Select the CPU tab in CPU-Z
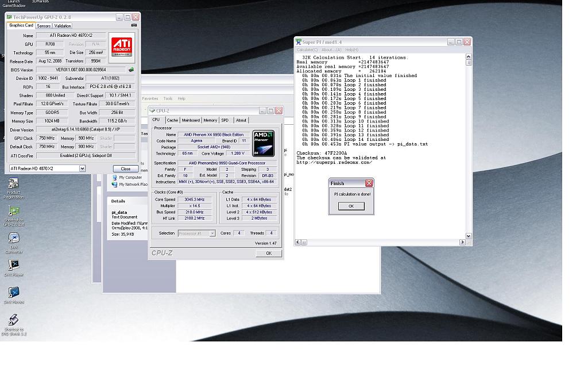Viewport: 588px width, 368px height. (x=156, y=120)
